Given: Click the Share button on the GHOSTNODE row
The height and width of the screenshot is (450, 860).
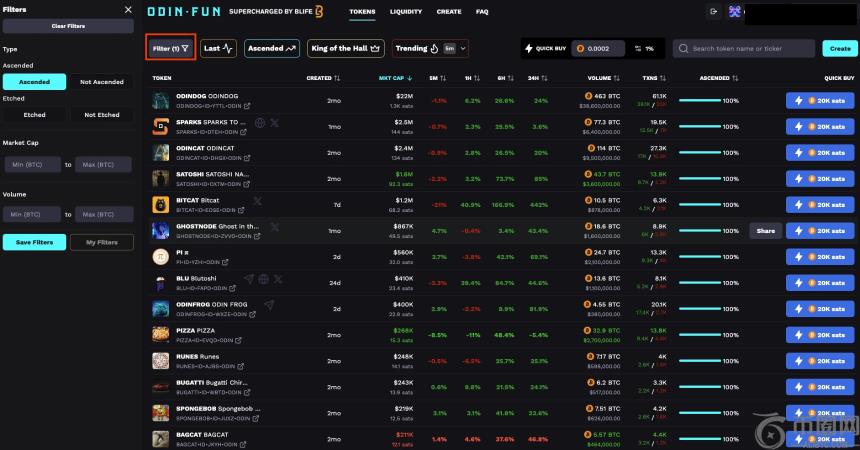Looking at the screenshot, I should [765, 230].
